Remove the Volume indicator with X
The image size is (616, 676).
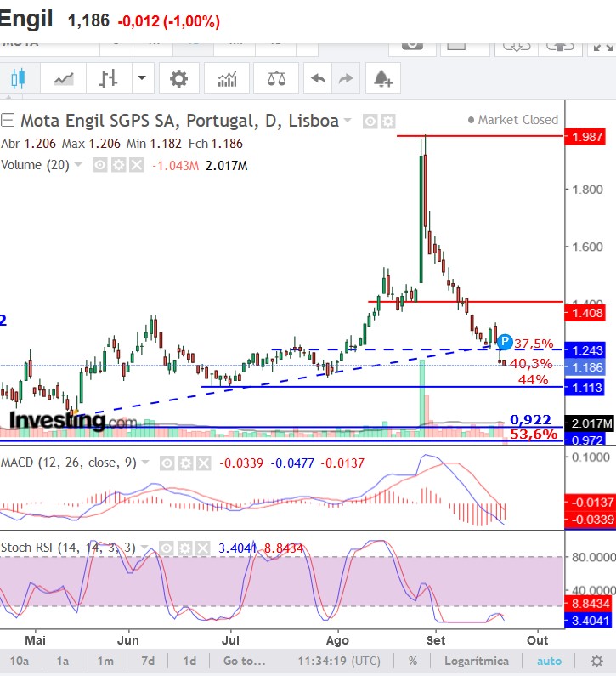pyautogui.click(x=137, y=165)
